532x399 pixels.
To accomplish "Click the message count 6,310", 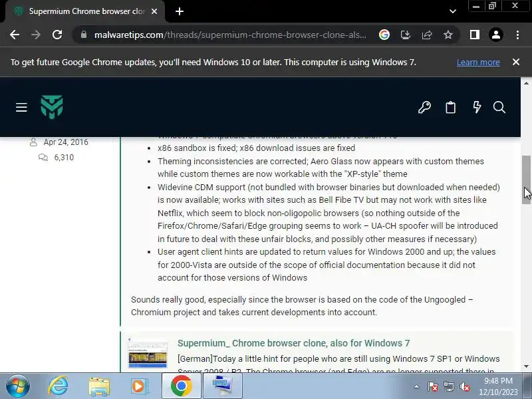I will click(x=64, y=158).
